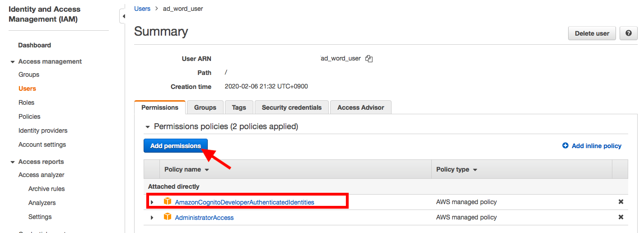Click the AmazonCognitoDeveloperAuthenticatedIdentities policy cube icon
The height and width of the screenshot is (233, 644).
click(168, 202)
